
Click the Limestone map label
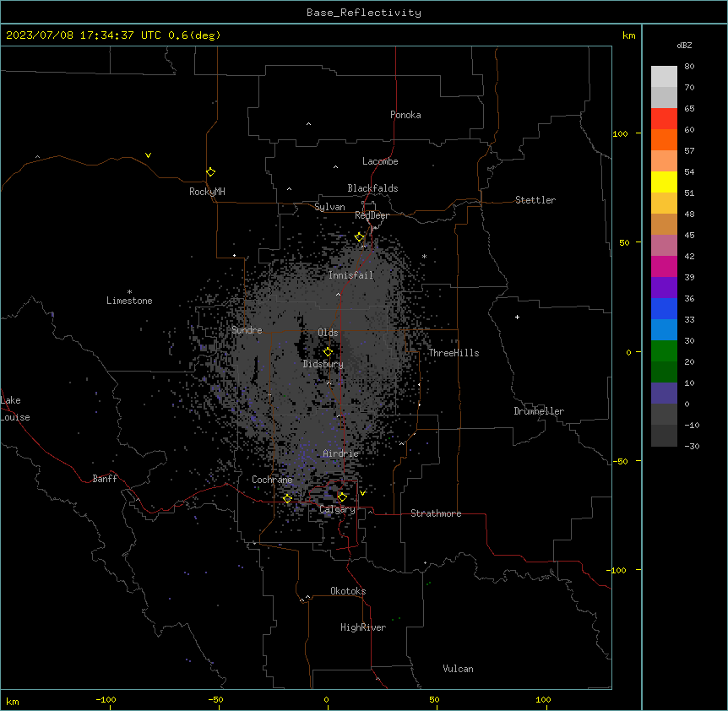pyautogui.click(x=129, y=301)
